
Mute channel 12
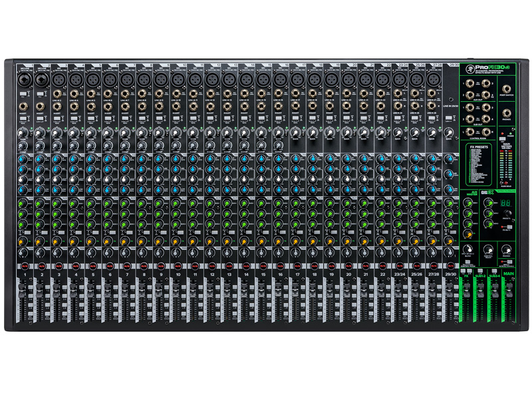tap(211, 265)
